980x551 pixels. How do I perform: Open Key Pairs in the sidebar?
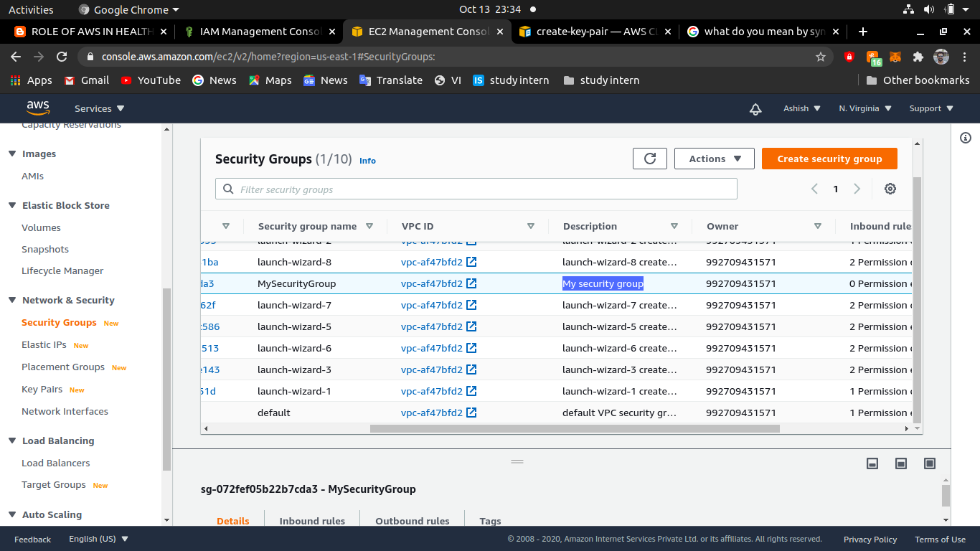click(x=42, y=389)
